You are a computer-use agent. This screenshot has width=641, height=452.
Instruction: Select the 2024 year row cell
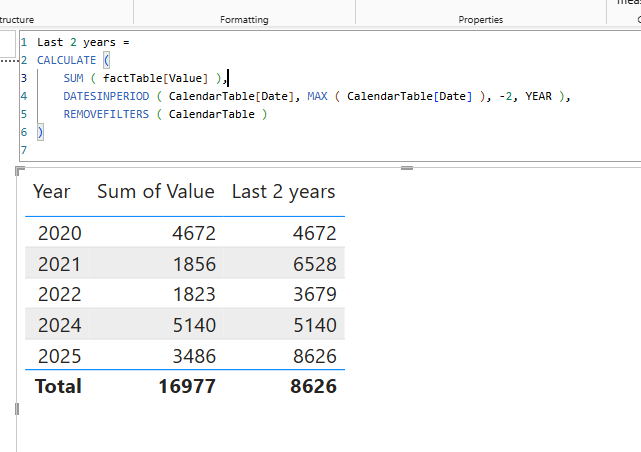pos(60,325)
